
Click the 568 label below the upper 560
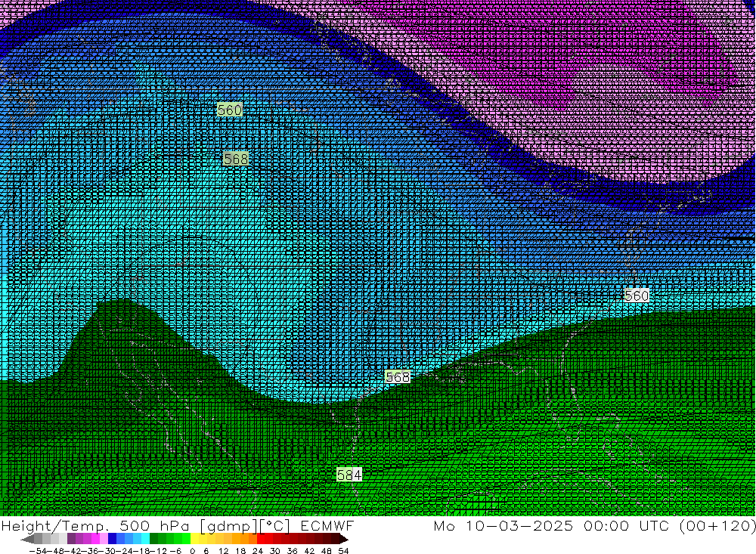tap(236, 159)
